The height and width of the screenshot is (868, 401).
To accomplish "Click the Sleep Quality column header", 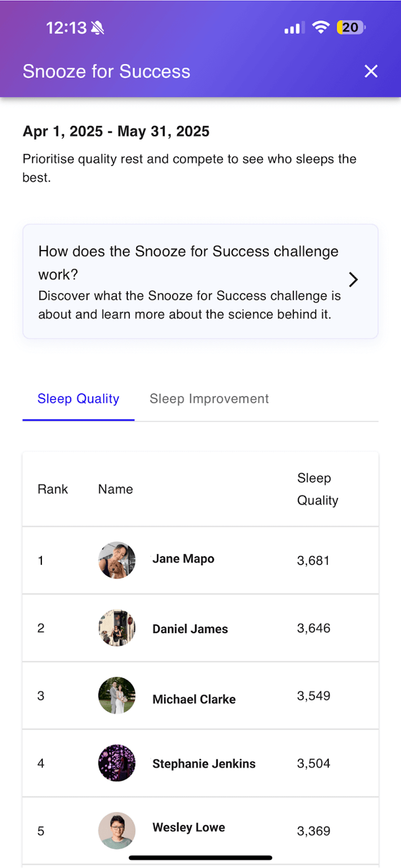I will coord(317,489).
